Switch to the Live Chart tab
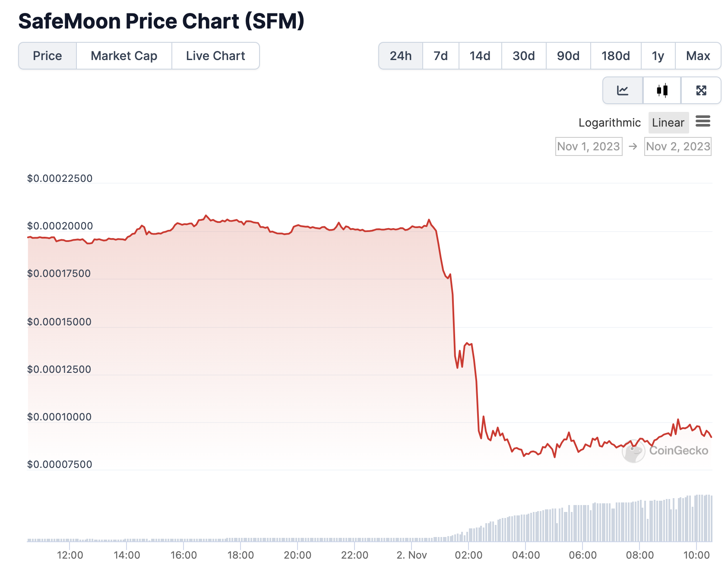 (x=215, y=56)
